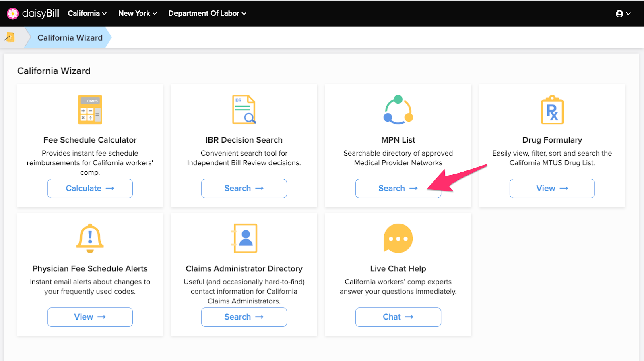This screenshot has height=361, width=644.
Task: Click the Claims Administrator Directory heading
Action: 244,268
